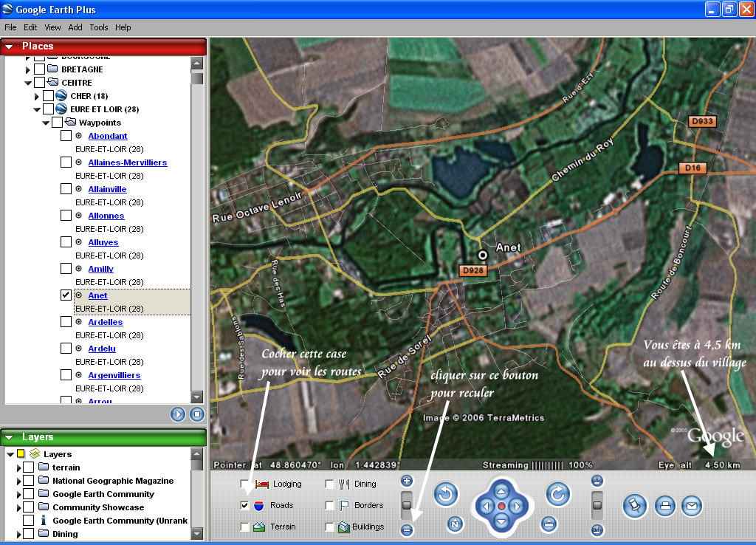Check the National Geographic Magazine layer checkbox
Image resolution: width=756 pixels, height=545 pixels.
pos(29,480)
